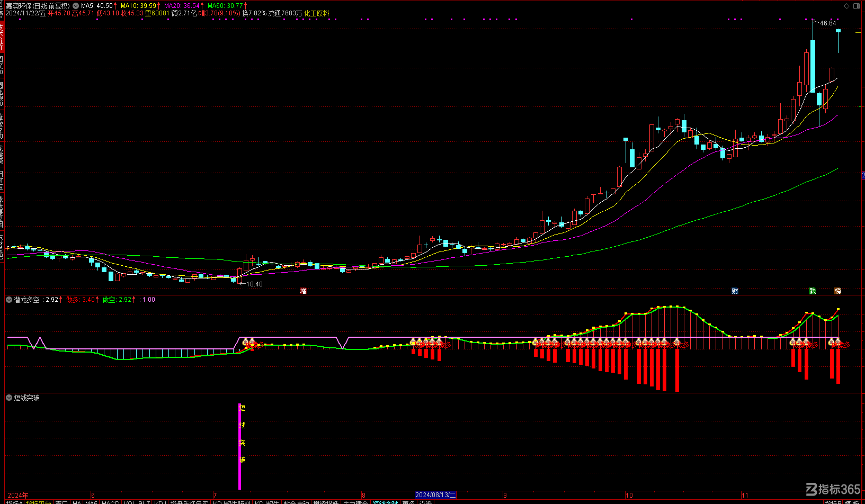Collapse the 潜龙多空 indicator panel arrow
865x504 pixels.
(x=9, y=300)
